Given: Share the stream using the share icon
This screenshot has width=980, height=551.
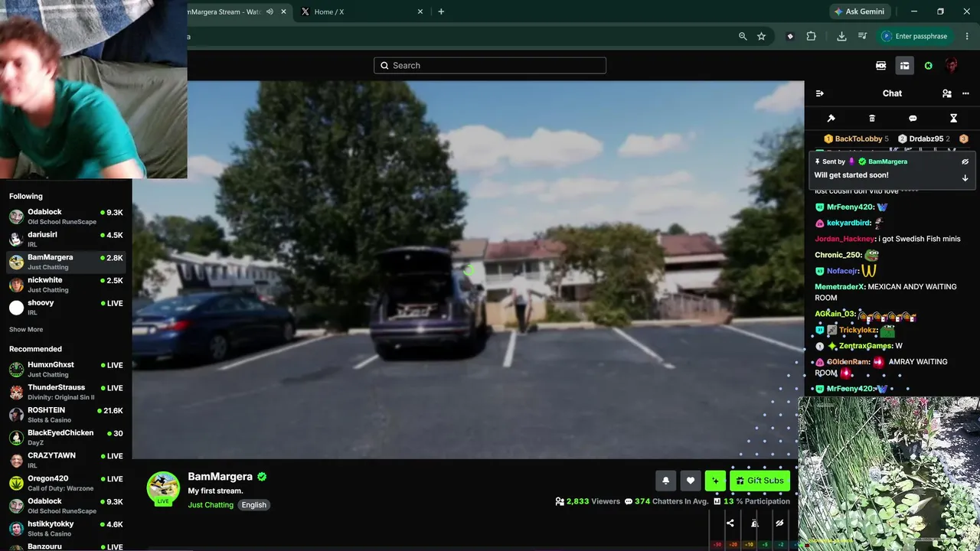Looking at the screenshot, I should pos(730,523).
